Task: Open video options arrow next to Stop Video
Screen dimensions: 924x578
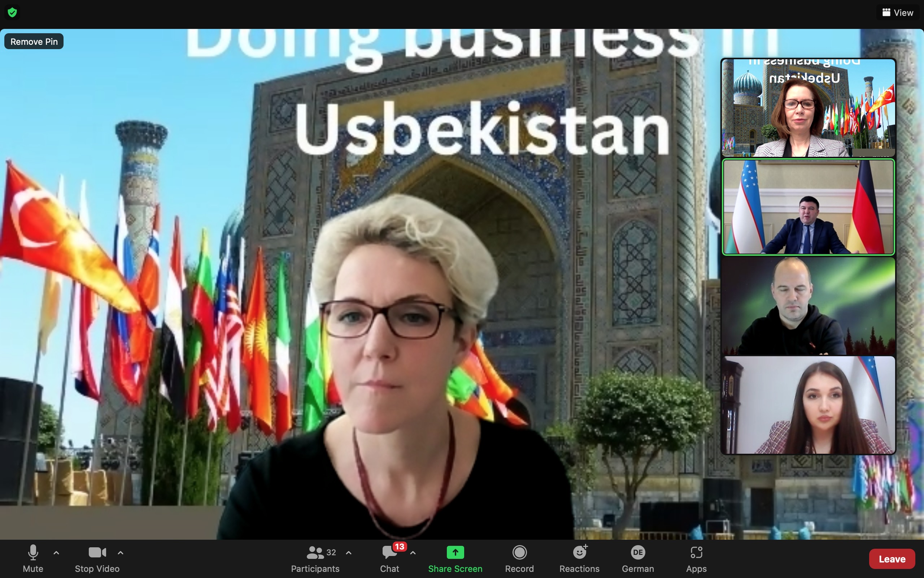Action: point(121,552)
